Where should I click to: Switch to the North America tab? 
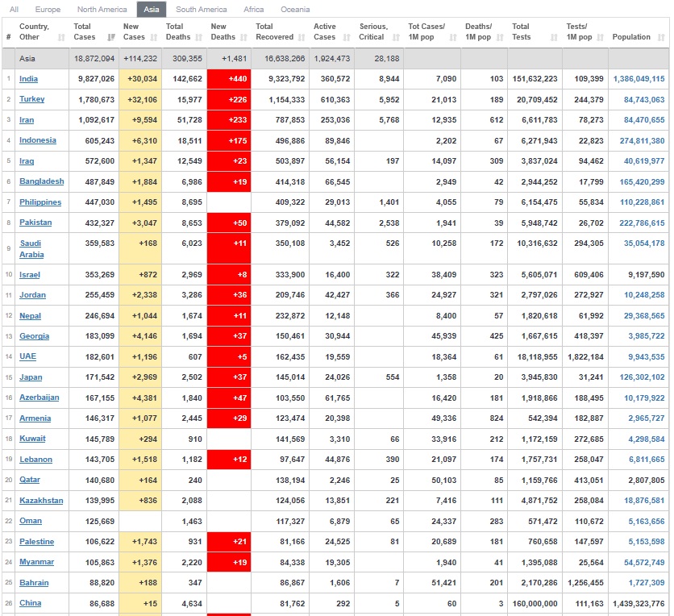point(102,10)
